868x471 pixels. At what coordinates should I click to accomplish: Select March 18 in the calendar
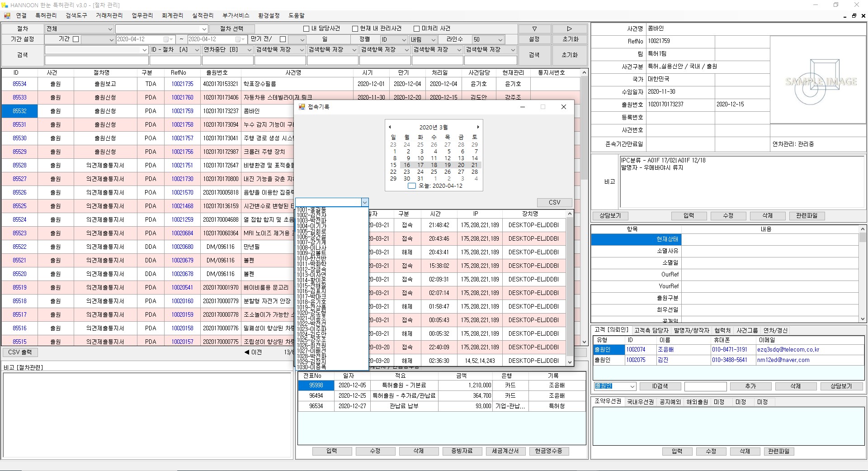pyautogui.click(x=434, y=165)
